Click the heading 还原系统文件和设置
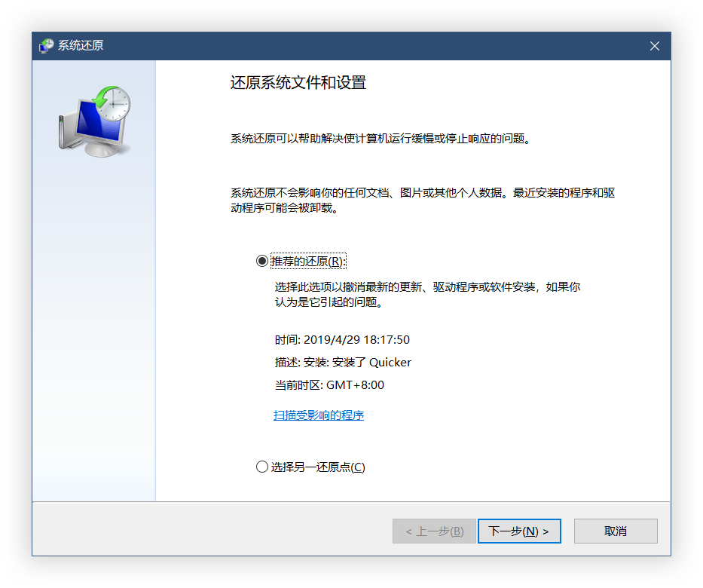703x588 pixels. [x=298, y=82]
